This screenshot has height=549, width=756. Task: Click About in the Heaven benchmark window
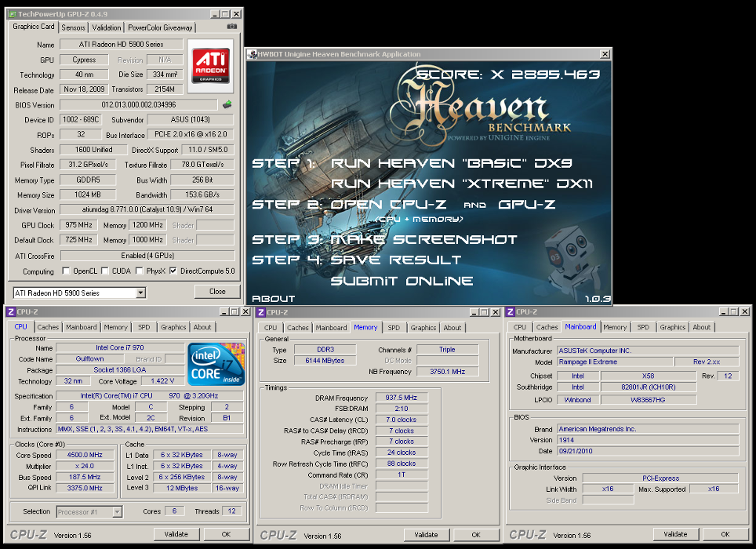pos(273,298)
